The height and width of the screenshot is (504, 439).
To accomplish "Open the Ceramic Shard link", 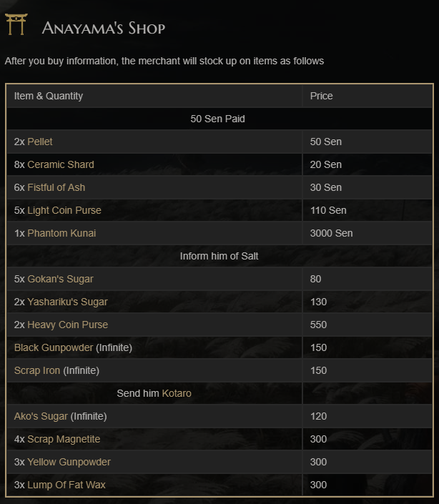I will tap(61, 164).
